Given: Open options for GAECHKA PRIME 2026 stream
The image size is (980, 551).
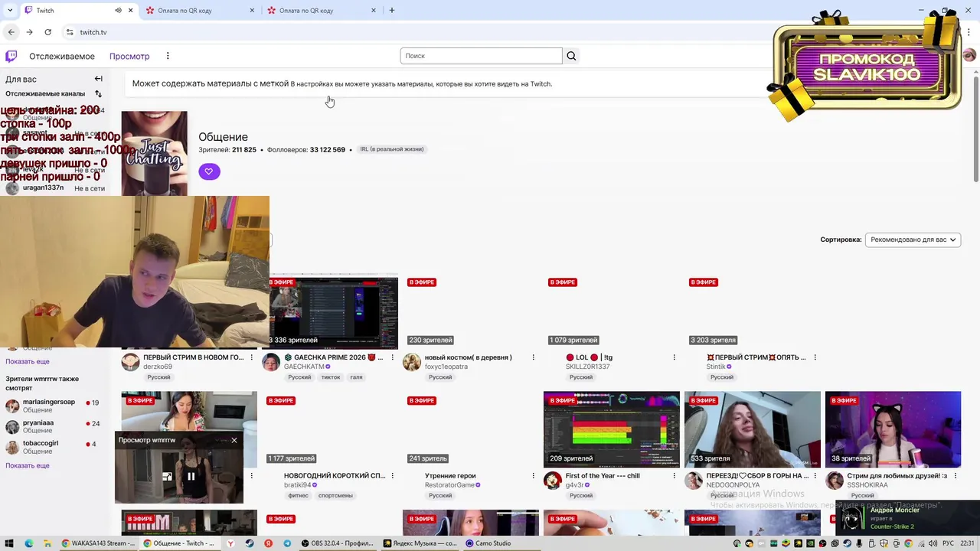Looking at the screenshot, I should click(393, 357).
